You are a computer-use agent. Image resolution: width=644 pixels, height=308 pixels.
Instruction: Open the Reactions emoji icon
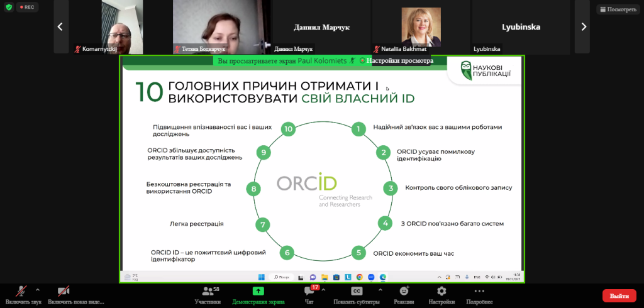click(404, 292)
